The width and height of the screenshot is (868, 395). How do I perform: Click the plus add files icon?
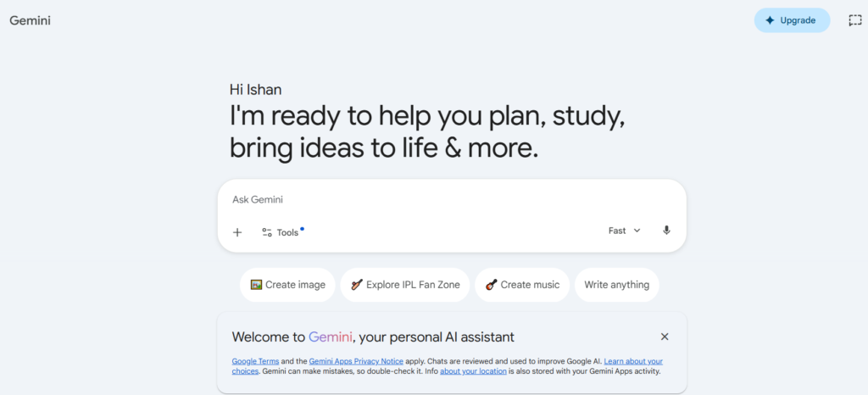237,232
